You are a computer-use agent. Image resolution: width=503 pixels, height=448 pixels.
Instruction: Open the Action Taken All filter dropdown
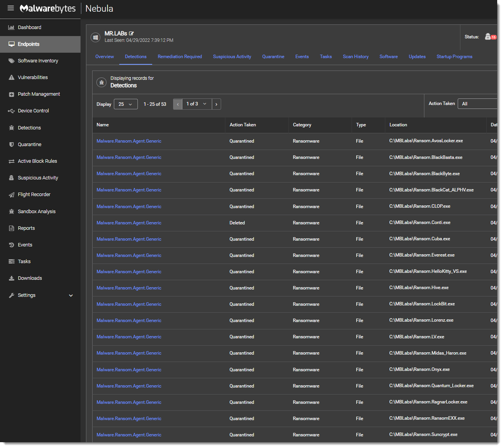478,104
